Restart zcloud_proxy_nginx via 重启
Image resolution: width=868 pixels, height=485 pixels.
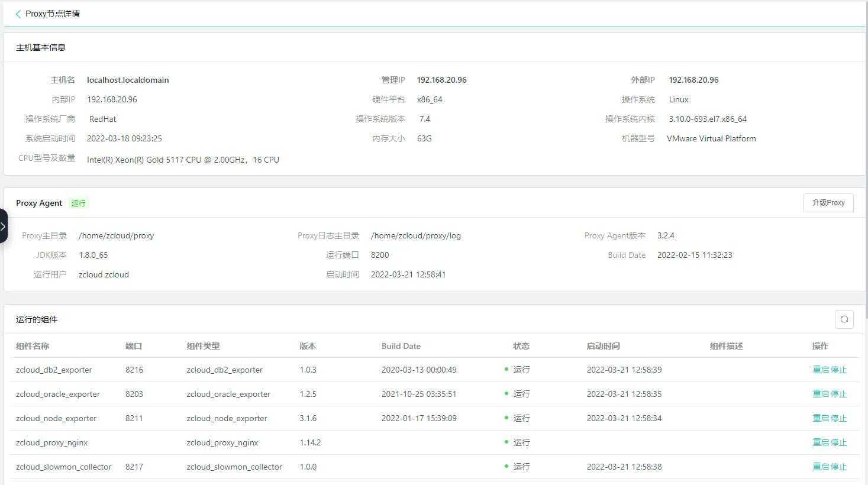point(821,442)
